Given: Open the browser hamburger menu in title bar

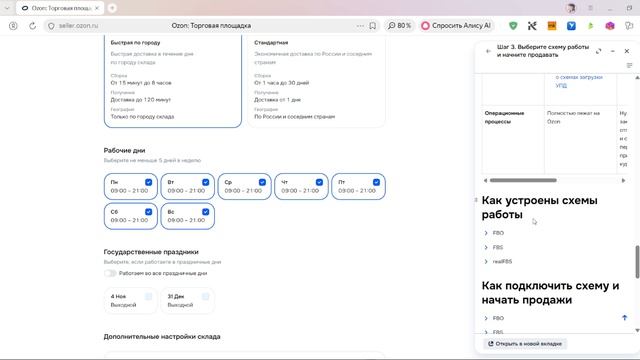Looking at the screenshot, I should tap(591, 8).
